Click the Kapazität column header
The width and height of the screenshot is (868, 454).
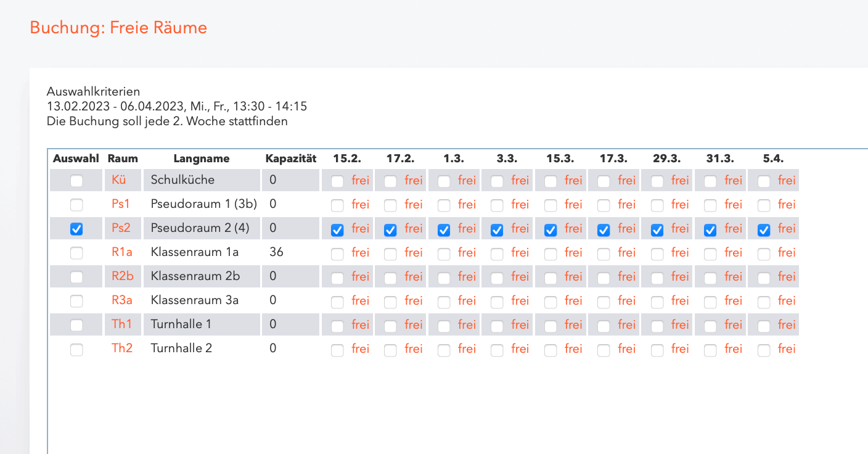click(x=291, y=159)
